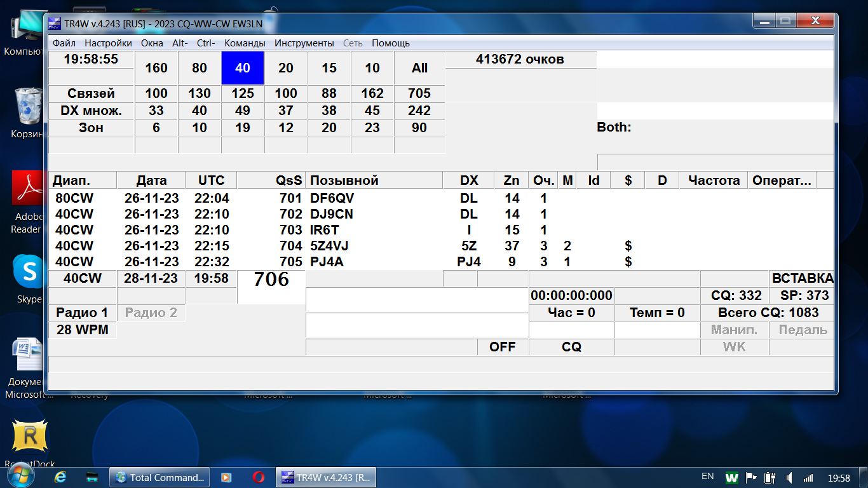The image size is (868, 488).
Task: Click the highlighted blue 40 band cell
Action: point(243,68)
